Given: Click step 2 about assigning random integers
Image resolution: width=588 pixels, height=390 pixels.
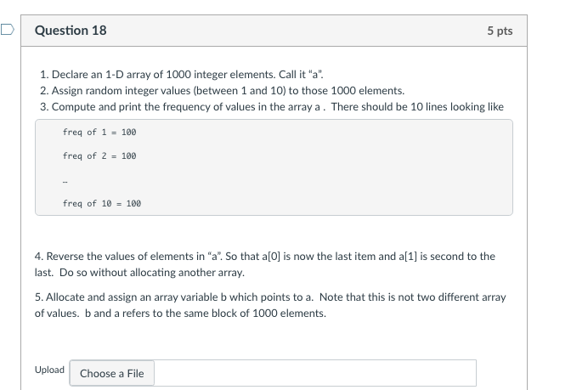Looking at the screenshot, I should [223, 90].
